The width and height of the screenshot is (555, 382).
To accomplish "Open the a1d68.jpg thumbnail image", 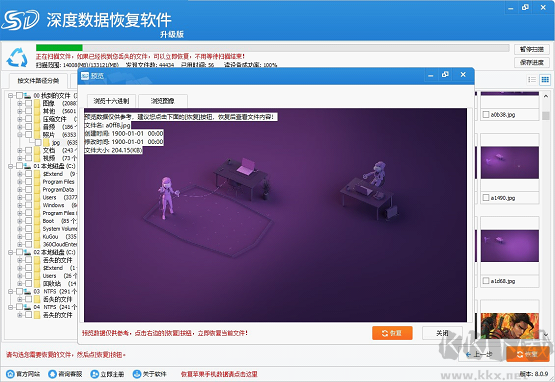I will point(510,246).
